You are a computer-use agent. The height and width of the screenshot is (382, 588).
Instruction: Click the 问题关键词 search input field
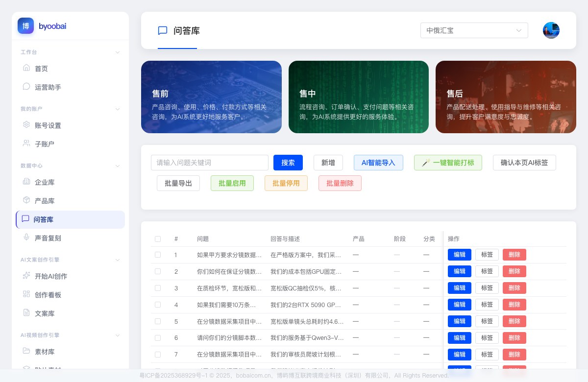210,163
